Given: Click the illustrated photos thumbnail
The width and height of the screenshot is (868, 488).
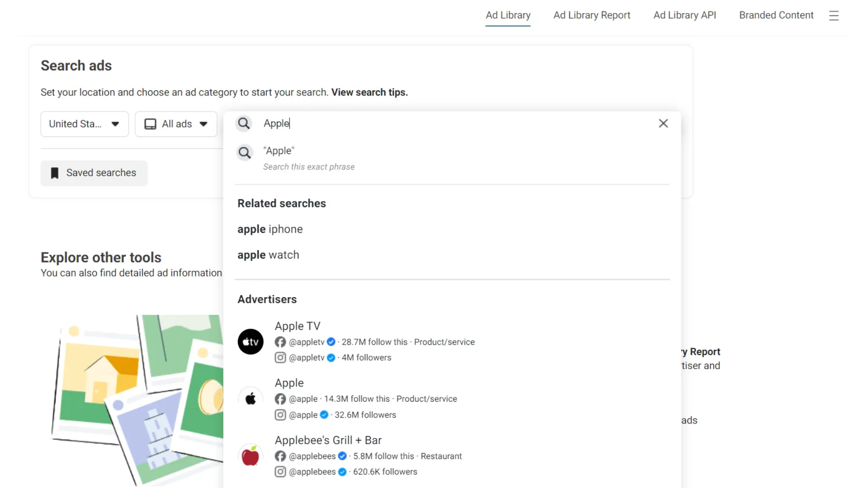Looking at the screenshot, I should pyautogui.click(x=137, y=400).
